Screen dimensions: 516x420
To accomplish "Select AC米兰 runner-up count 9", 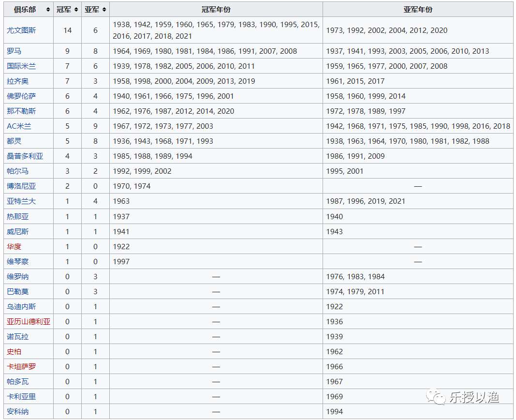I will [x=95, y=126].
